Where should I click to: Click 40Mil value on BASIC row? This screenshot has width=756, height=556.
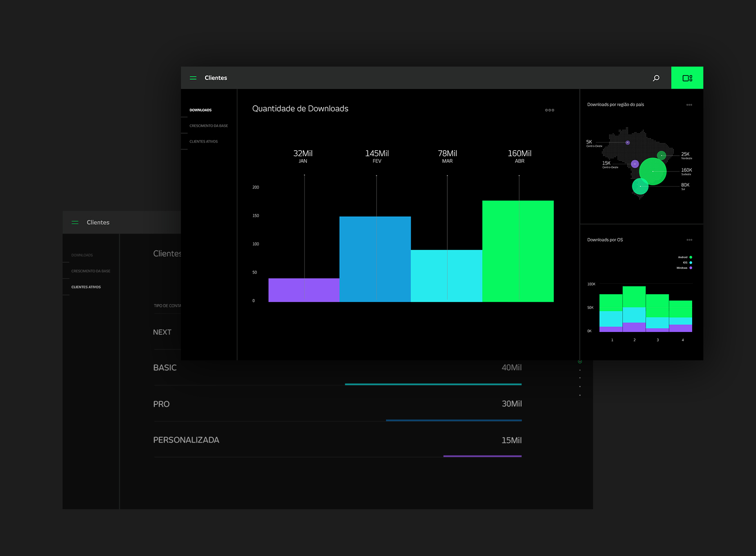(x=512, y=368)
